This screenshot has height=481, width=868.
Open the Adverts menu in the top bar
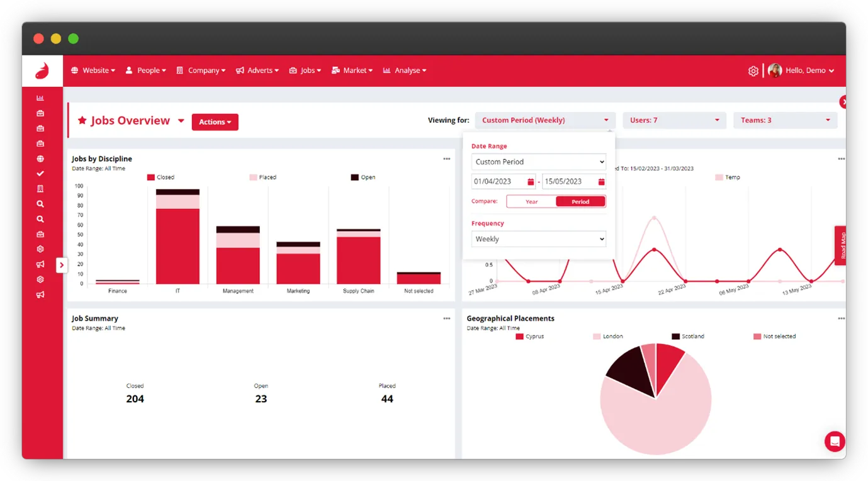(x=257, y=70)
